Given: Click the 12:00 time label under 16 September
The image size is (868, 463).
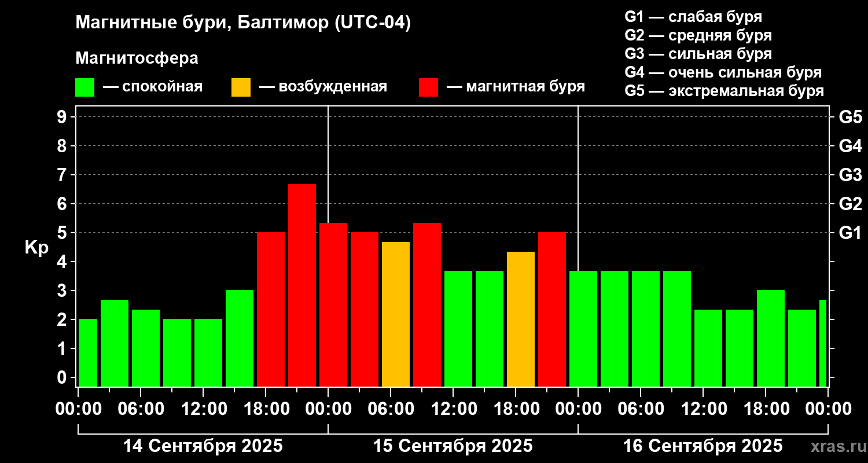Looking at the screenshot, I should point(703,409).
